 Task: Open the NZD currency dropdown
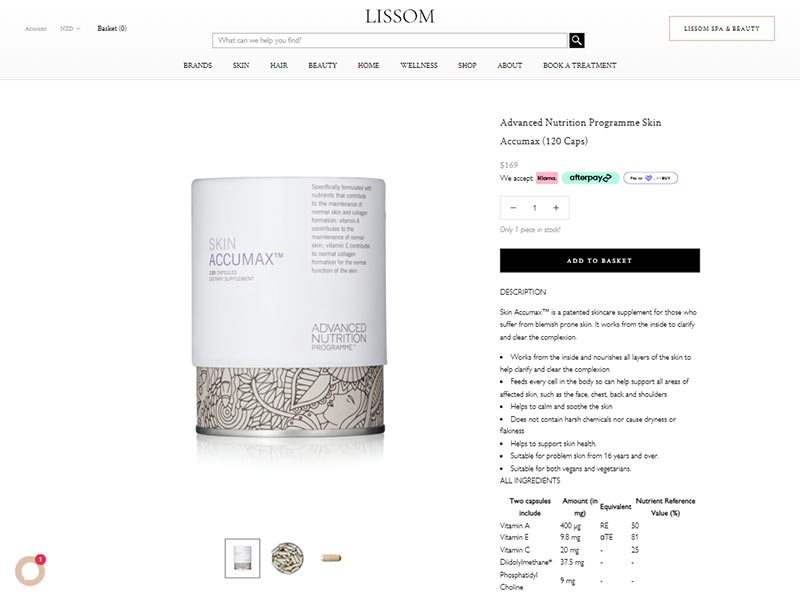[x=70, y=29]
